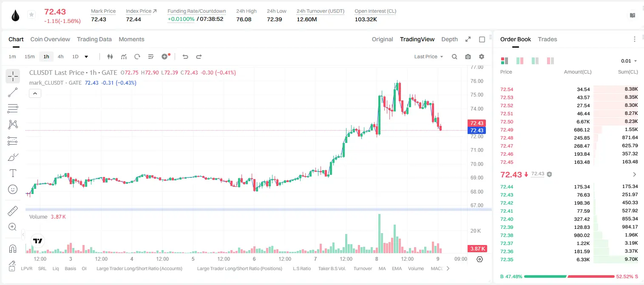Select the trend line drawing tool
Viewport: 644px width, 285px height.
[13, 92]
